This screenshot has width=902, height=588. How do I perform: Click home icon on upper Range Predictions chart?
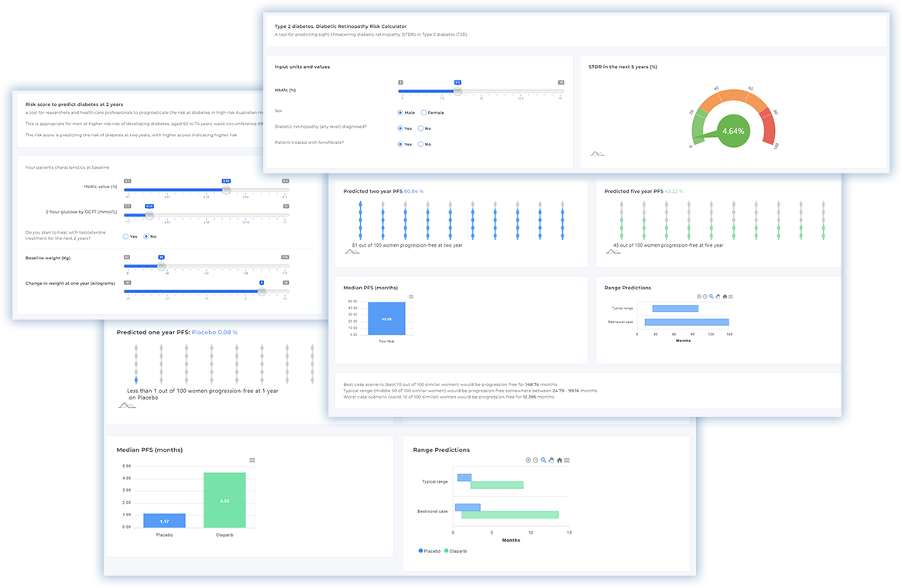[724, 296]
